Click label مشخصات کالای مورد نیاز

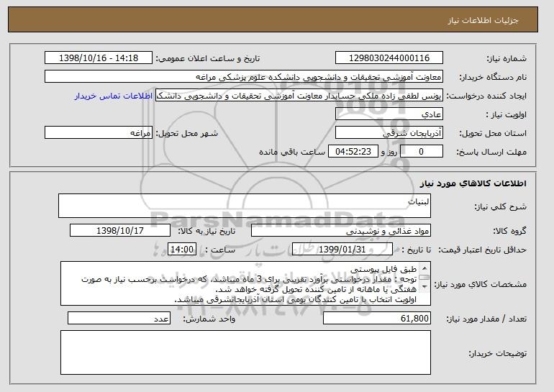click(480, 284)
